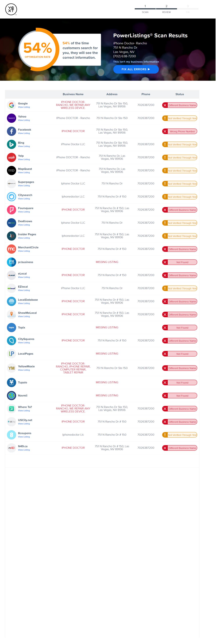
Task: Click "This isn't my business information" link
Action: [136, 62]
